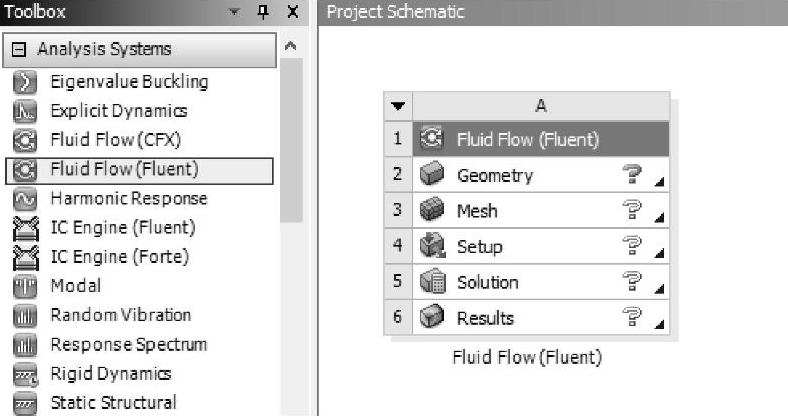Select the IC Engine (Forte) icon
Image resolution: width=788 pixels, height=416 pixels.
tap(25, 257)
